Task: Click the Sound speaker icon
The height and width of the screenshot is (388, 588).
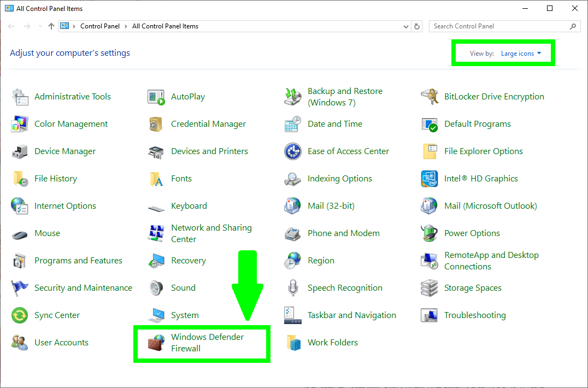Action: (156, 288)
